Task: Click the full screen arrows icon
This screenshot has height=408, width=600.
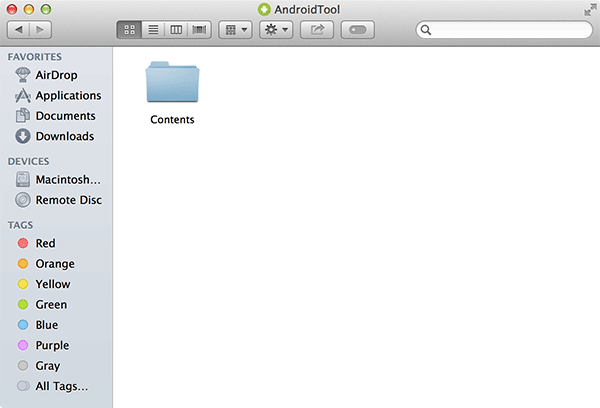Action: pos(590,10)
